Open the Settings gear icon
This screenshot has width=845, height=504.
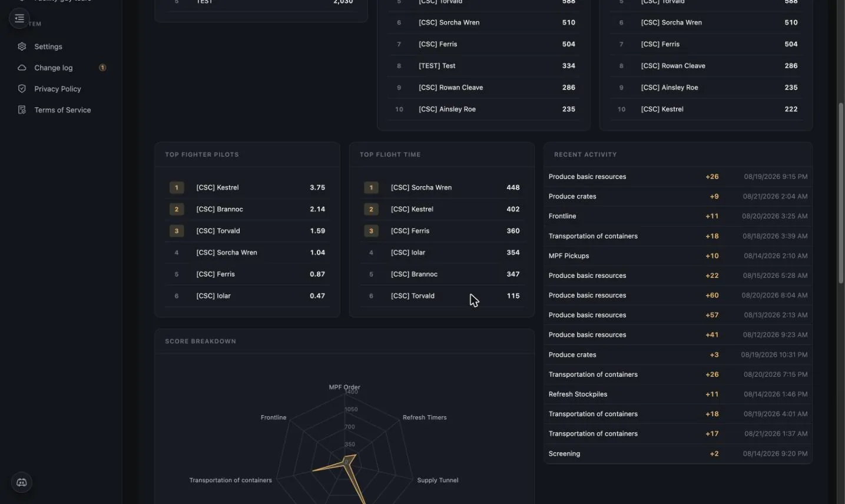pos(22,47)
